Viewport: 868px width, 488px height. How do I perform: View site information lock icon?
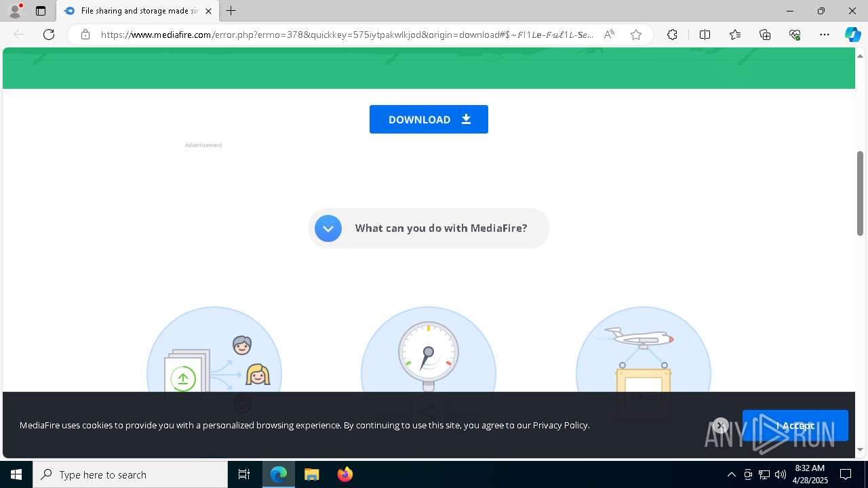tap(85, 35)
